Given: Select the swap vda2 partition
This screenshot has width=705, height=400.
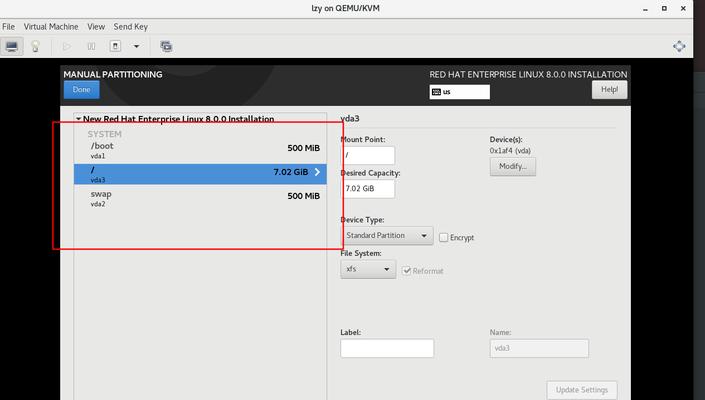Looking at the screenshot, I should pyautogui.click(x=200, y=198).
